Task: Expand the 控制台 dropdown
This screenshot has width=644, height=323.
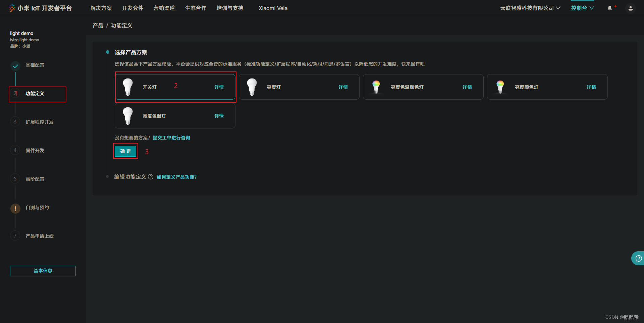Action: pyautogui.click(x=583, y=8)
